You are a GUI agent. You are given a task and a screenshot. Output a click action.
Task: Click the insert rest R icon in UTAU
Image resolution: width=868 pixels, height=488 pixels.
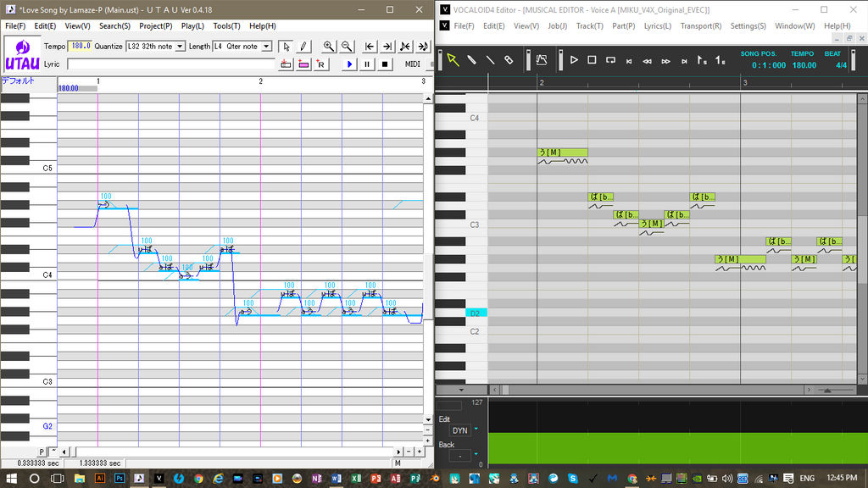pos(321,64)
